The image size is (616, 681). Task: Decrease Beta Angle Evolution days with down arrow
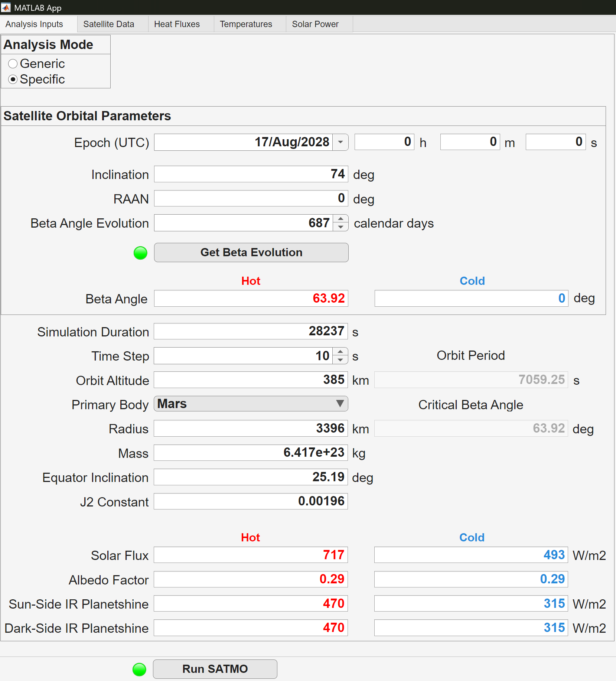340,227
